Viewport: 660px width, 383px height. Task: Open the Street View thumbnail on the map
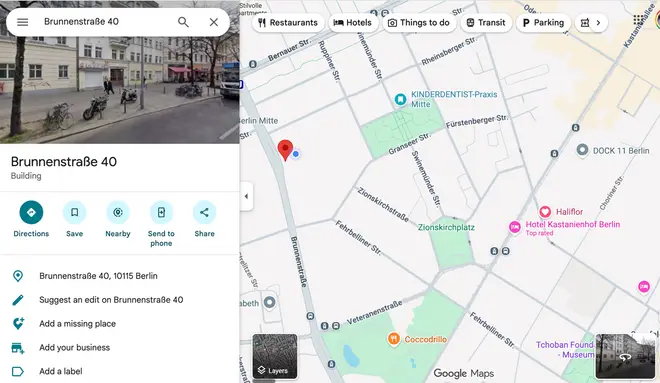(x=625, y=356)
